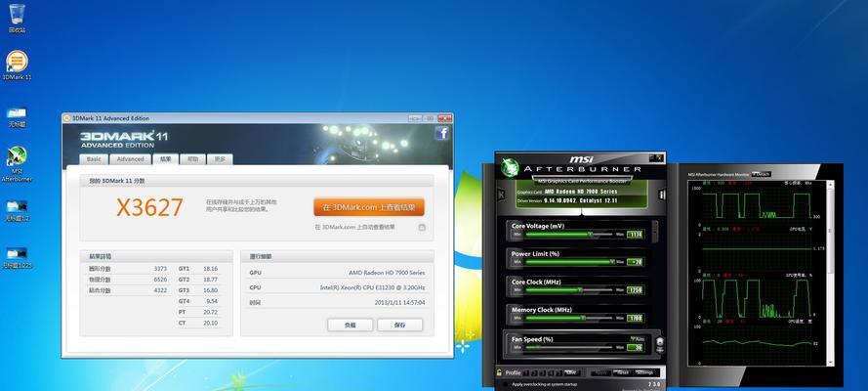Click the GT4 value 9.54
868x391 pixels.
[212, 301]
